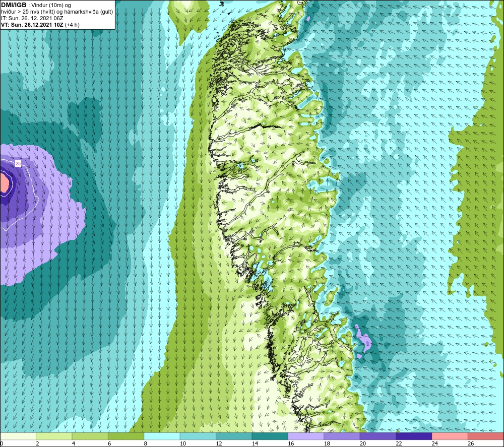Click the 12-14 m/s teal legend swatch

(x=234, y=436)
